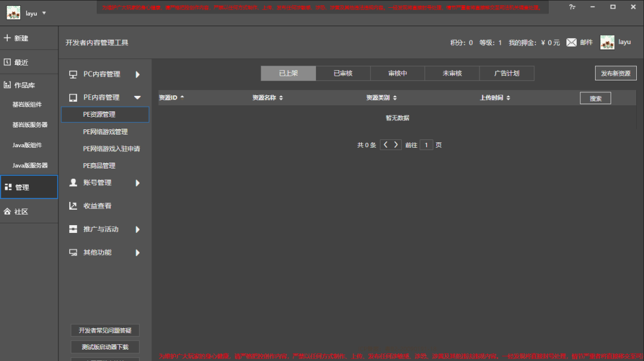Open the 最近 recent clock icon
644x361 pixels.
pos(7,62)
